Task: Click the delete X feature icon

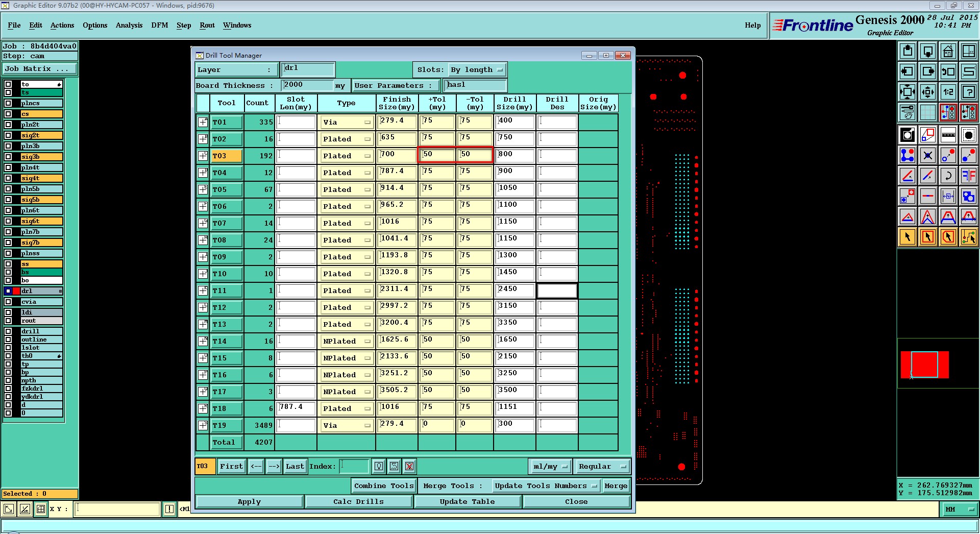Action: click(928, 155)
